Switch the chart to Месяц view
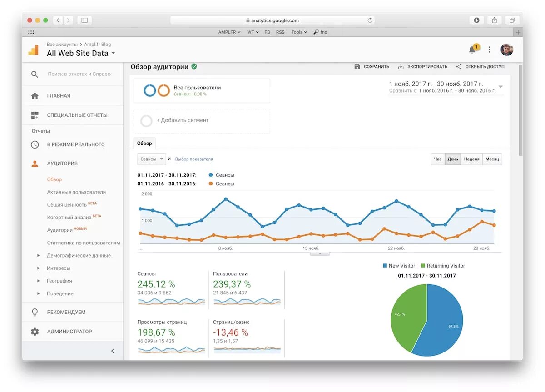 pos(492,159)
